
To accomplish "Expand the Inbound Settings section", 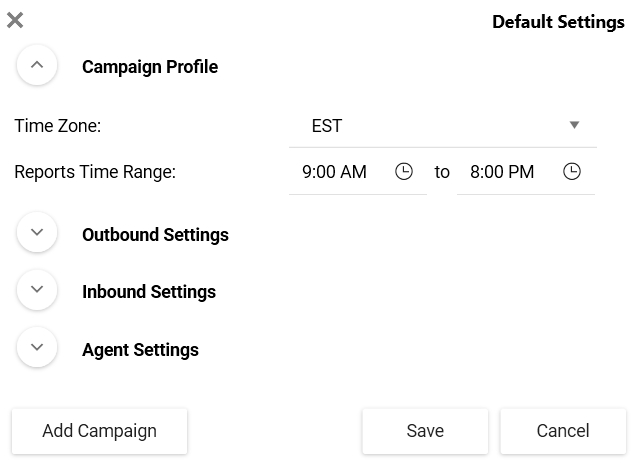I will (37, 290).
